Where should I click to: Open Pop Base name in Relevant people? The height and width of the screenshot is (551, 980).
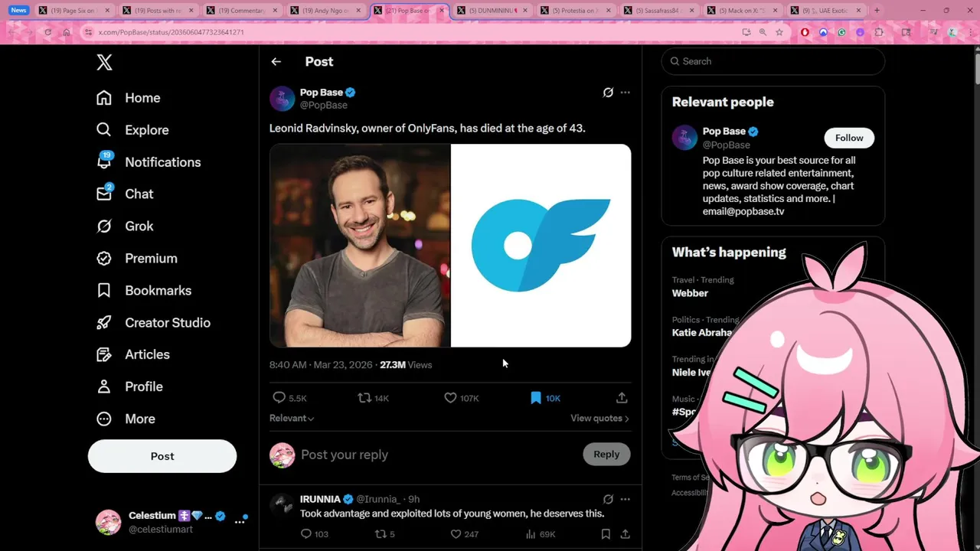pos(724,132)
